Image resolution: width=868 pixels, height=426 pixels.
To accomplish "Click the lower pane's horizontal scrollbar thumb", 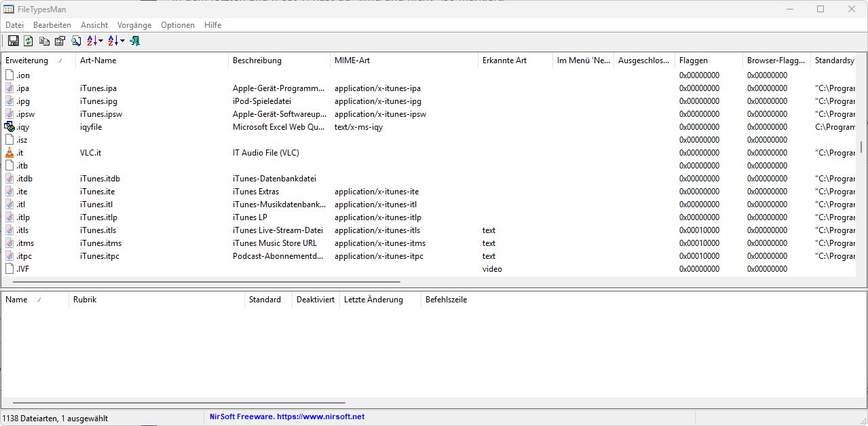I will pyautogui.click(x=179, y=403).
